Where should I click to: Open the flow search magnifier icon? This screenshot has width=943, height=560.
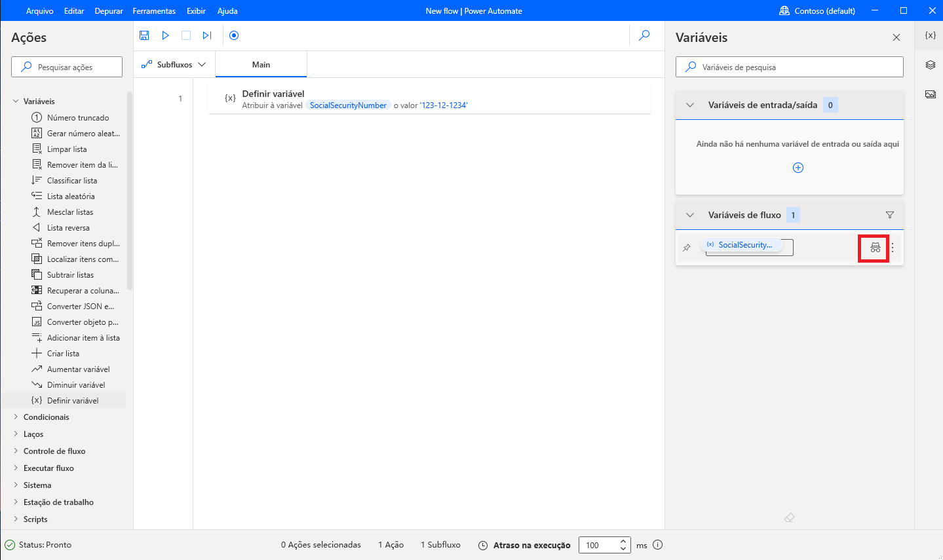click(x=644, y=35)
